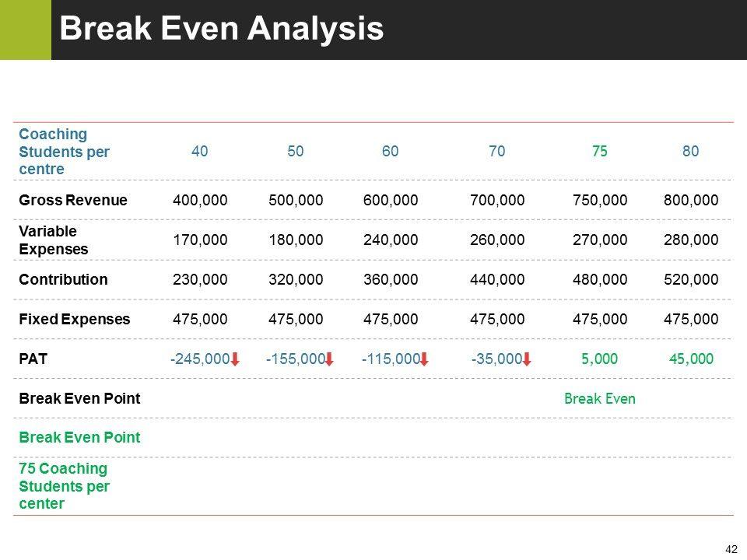Click the 280,000 variable expenses cell
747x560 pixels.
[691, 240]
